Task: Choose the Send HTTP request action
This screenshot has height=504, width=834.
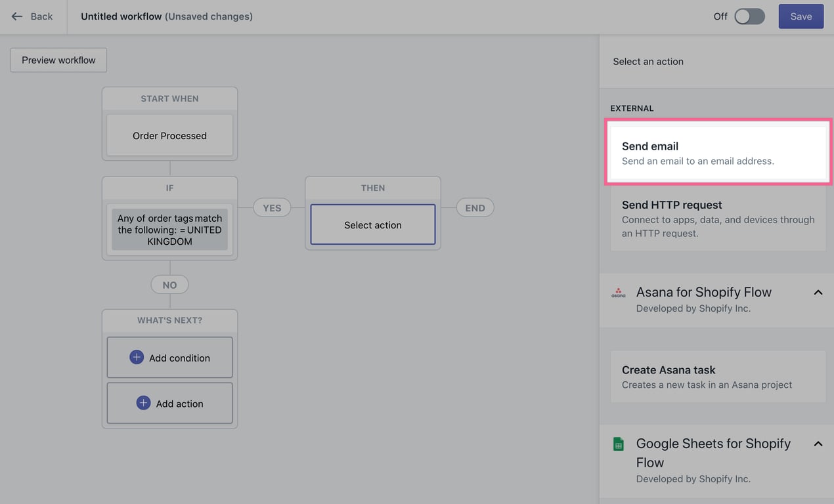Action: coord(718,219)
